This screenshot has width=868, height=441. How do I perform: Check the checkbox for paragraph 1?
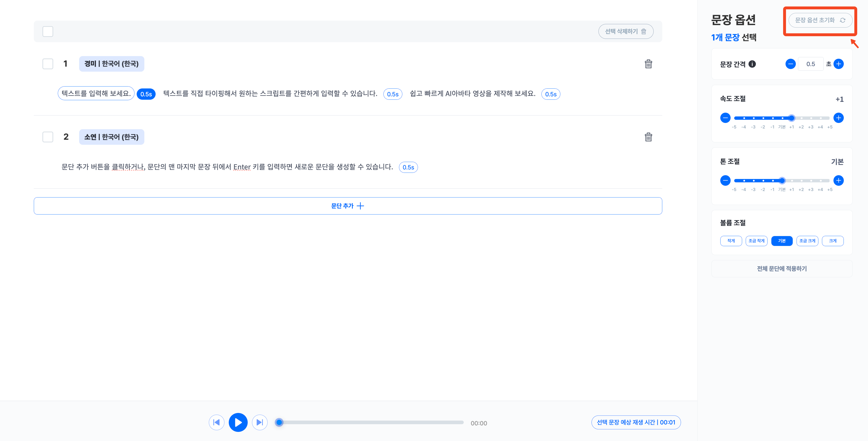(48, 64)
